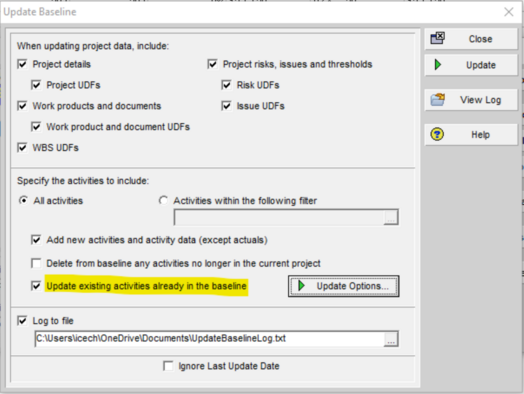Uncheck Project risks, issues and thresholds
This screenshot has height=394, width=524.
click(x=213, y=64)
